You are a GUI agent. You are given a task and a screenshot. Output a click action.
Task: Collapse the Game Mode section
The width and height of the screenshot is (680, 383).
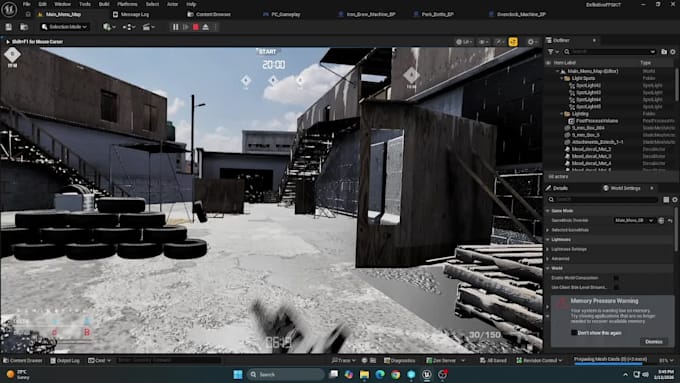(x=548, y=211)
